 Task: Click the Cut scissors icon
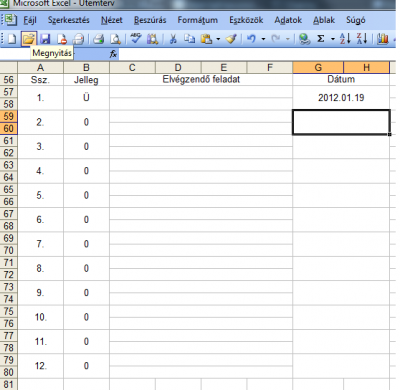click(x=173, y=39)
